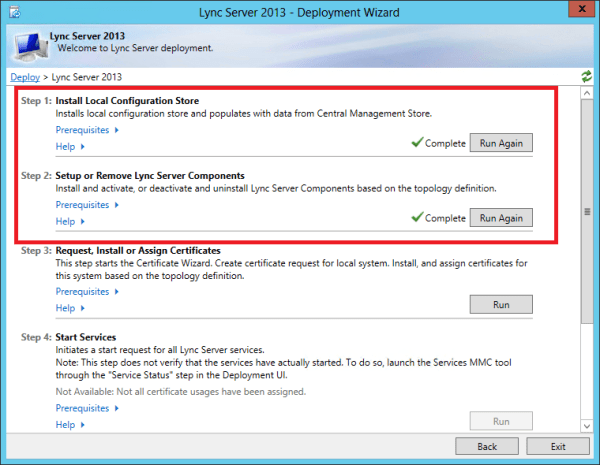Screen dimensions: 600x465
Task: Click the scrollbar down arrow
Action: pos(586,427)
